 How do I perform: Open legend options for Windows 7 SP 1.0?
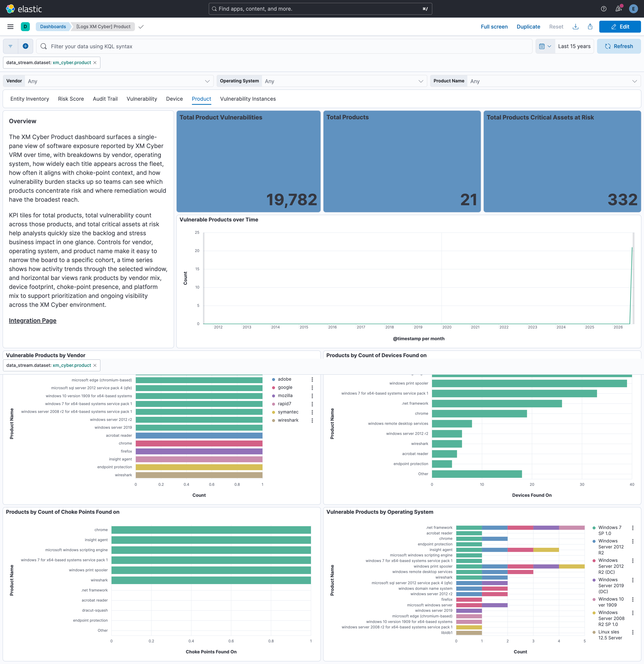pyautogui.click(x=632, y=528)
